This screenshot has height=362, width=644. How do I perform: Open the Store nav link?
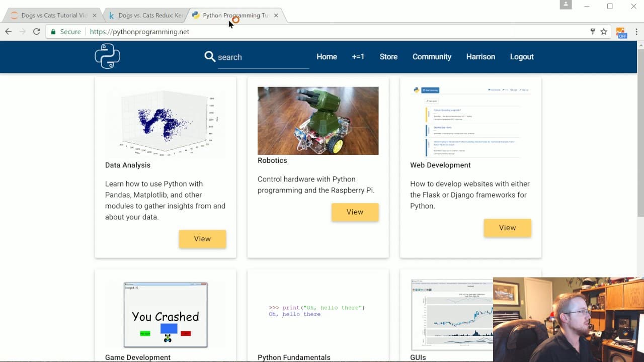point(388,57)
